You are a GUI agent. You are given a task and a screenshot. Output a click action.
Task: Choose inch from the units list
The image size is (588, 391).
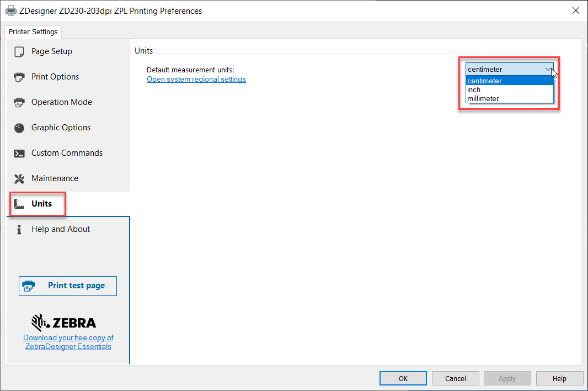pyautogui.click(x=509, y=90)
